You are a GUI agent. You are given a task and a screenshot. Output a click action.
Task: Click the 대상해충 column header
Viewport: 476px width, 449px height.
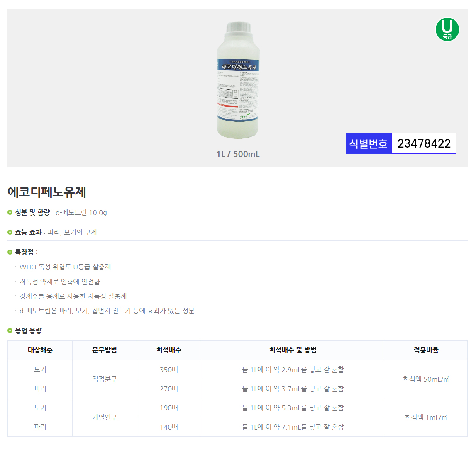(x=40, y=350)
